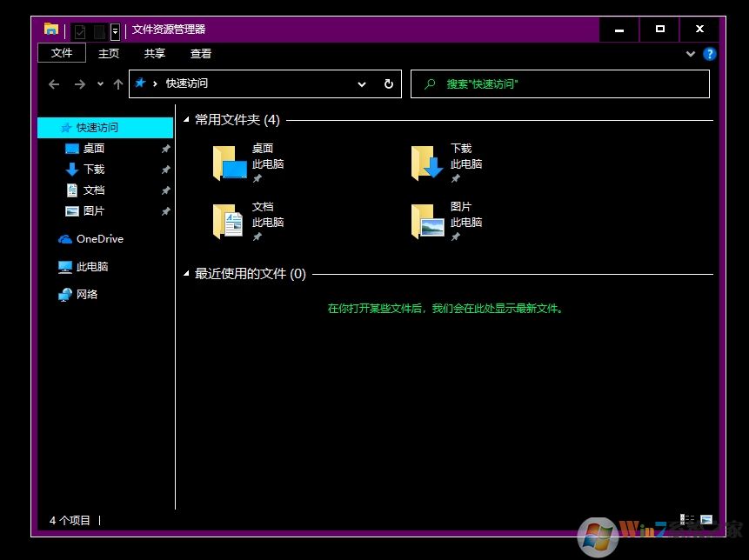Go up one level with the up arrow
Image resolution: width=749 pixels, height=560 pixels.
click(x=118, y=84)
